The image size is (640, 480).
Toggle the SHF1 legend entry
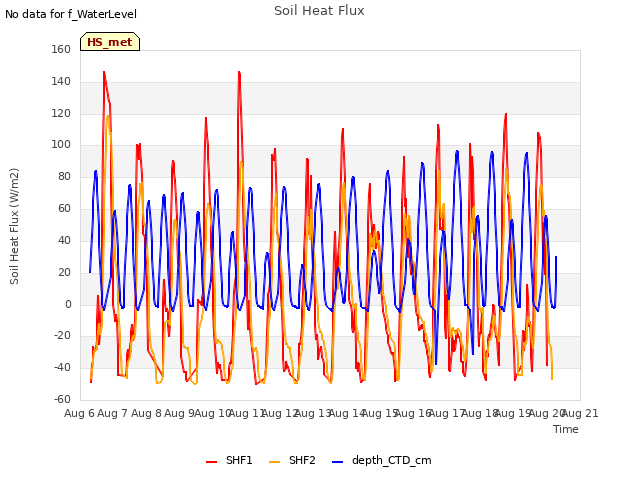click(229, 460)
